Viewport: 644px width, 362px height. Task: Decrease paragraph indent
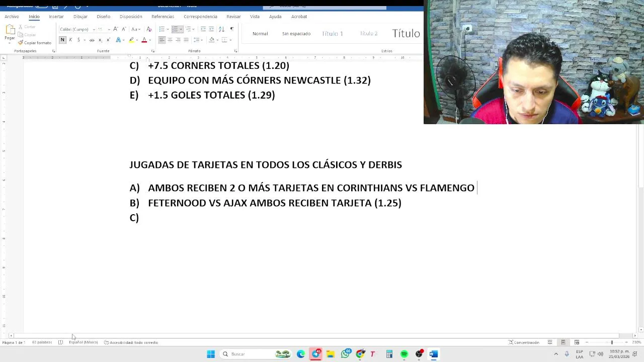203,29
